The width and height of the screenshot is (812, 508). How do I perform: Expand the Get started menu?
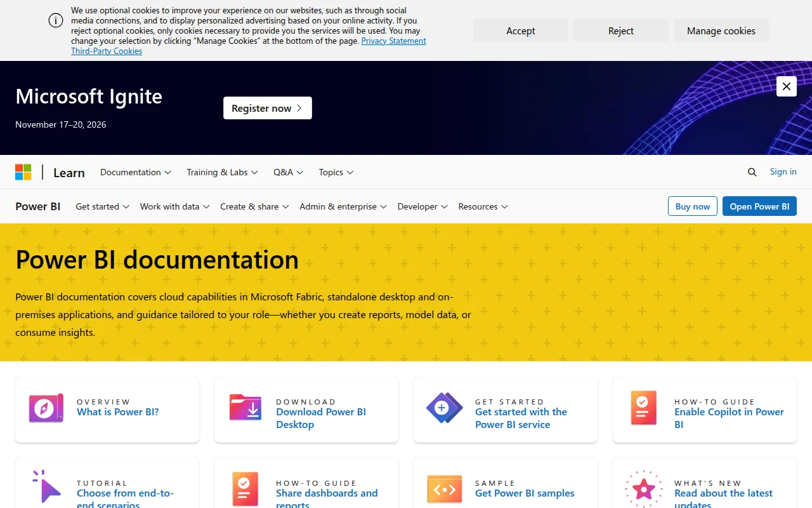pyautogui.click(x=103, y=206)
